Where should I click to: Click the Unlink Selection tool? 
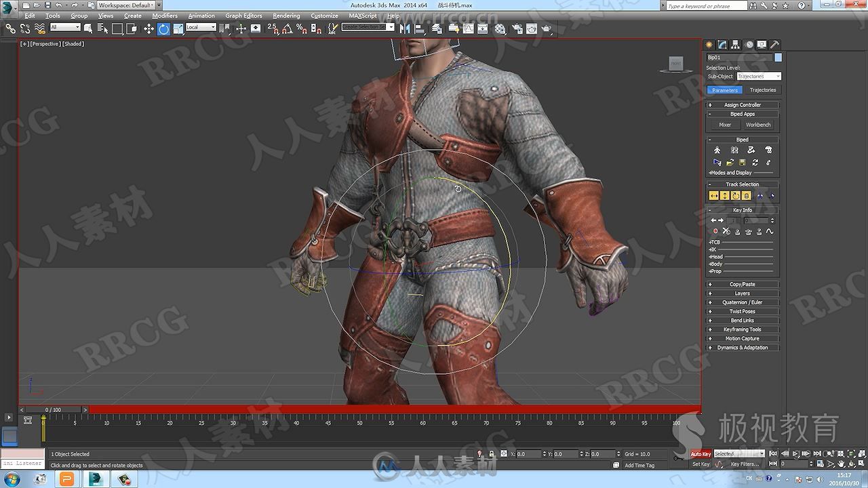[25, 28]
